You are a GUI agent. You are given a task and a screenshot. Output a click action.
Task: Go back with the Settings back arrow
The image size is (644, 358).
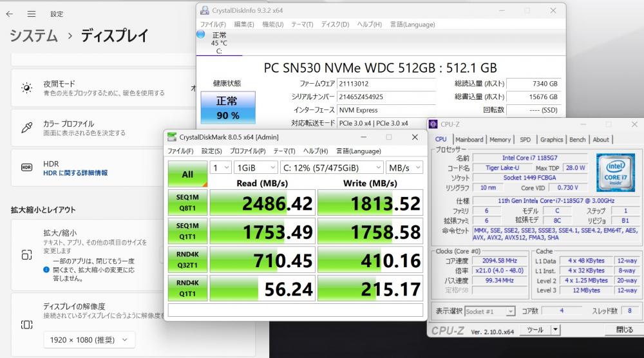[x=10, y=14]
